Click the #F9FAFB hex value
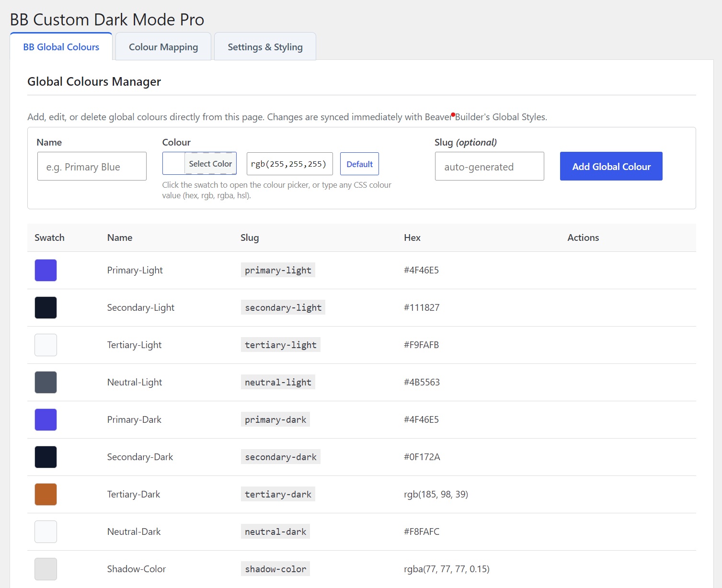The height and width of the screenshot is (588, 722). click(421, 345)
